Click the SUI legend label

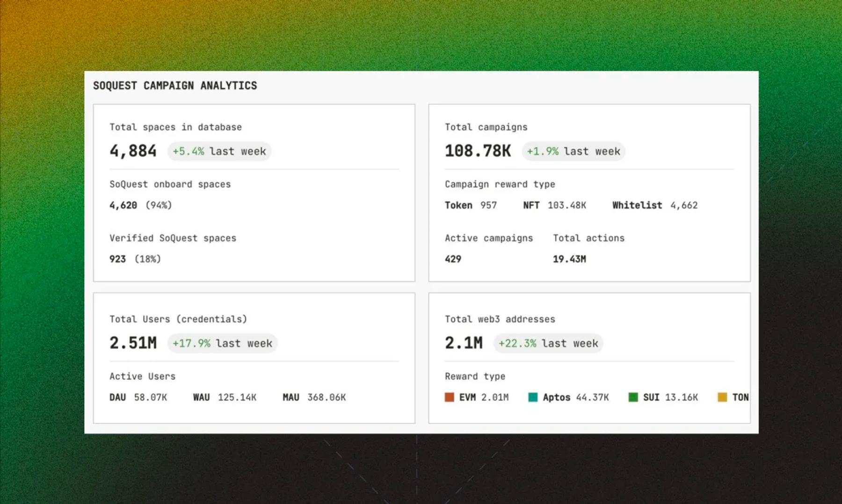coord(651,397)
